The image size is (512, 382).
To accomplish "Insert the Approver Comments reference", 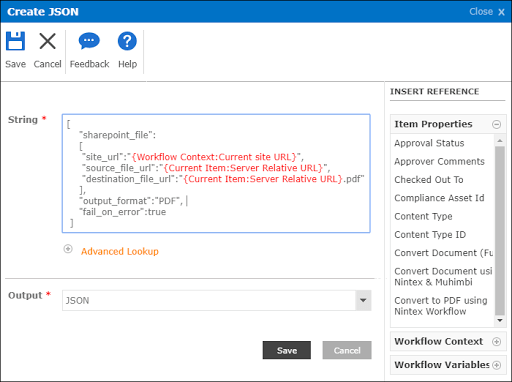I will 439,161.
